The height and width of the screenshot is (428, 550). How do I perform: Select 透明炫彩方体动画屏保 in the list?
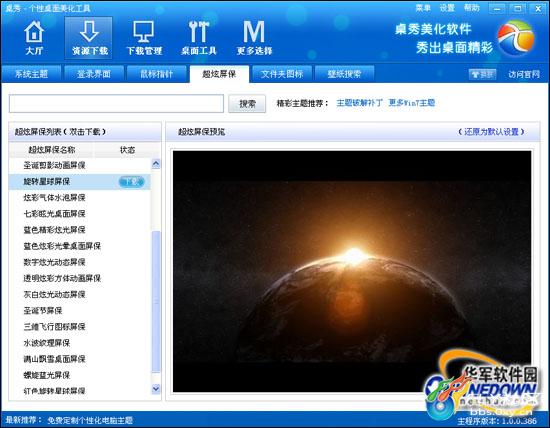80,278
